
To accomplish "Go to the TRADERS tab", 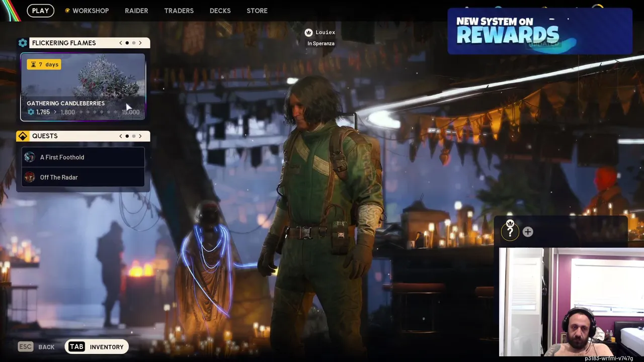I will click(x=179, y=11).
